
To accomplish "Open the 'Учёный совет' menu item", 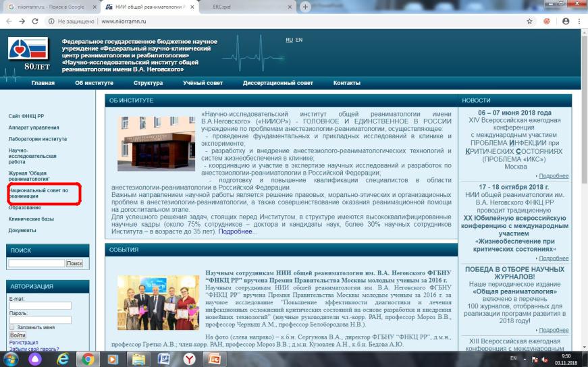I will pyautogui.click(x=203, y=83).
